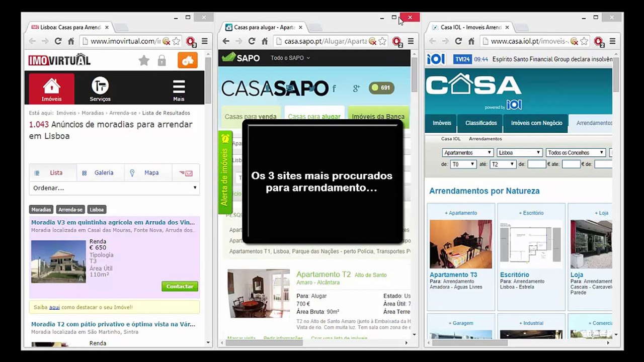This screenshot has height=362, width=644.
Task: Click the green Contactar button
Action: tap(180, 286)
